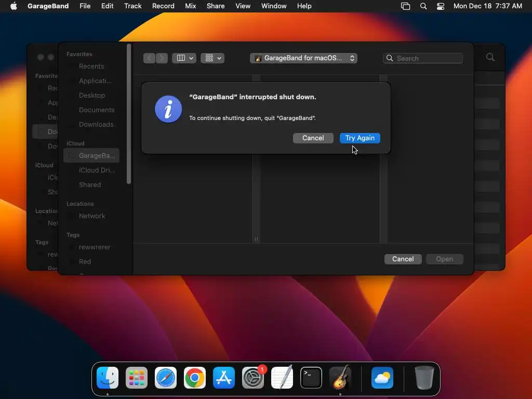Click Try Again in the shutdown alert
Screen dimensions: 532x399
360,138
